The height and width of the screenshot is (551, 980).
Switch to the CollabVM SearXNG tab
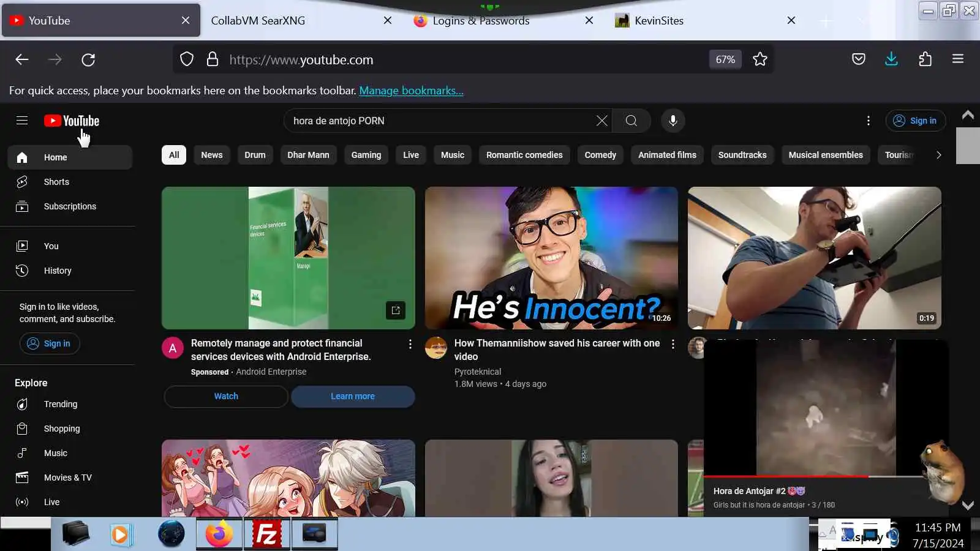tap(300, 20)
